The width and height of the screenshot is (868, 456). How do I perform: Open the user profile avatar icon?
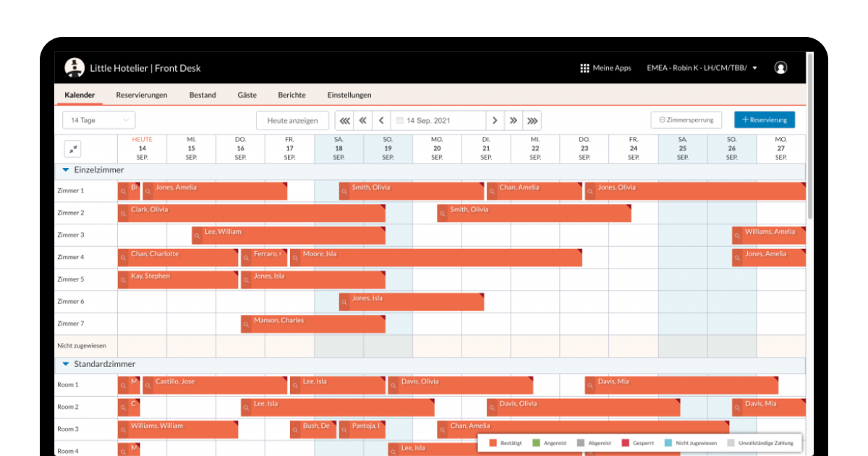tap(780, 68)
